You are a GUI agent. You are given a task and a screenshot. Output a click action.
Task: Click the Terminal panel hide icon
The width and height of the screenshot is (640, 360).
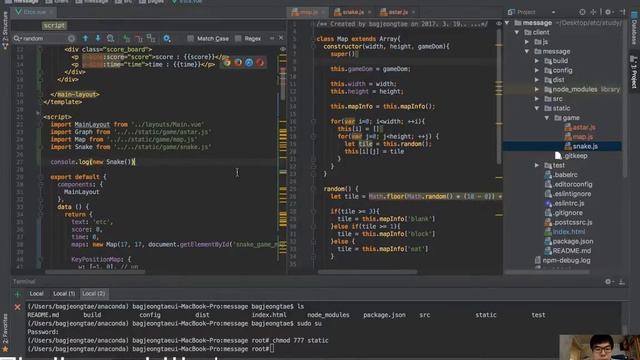click(x=622, y=282)
